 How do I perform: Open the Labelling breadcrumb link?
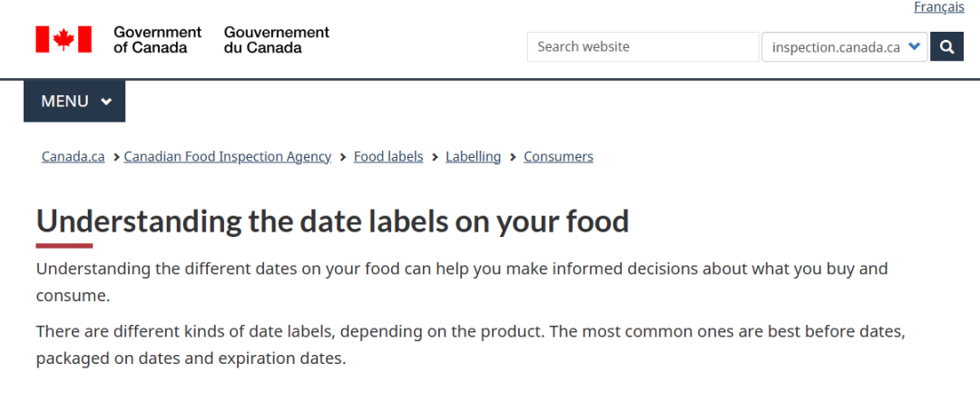473,157
